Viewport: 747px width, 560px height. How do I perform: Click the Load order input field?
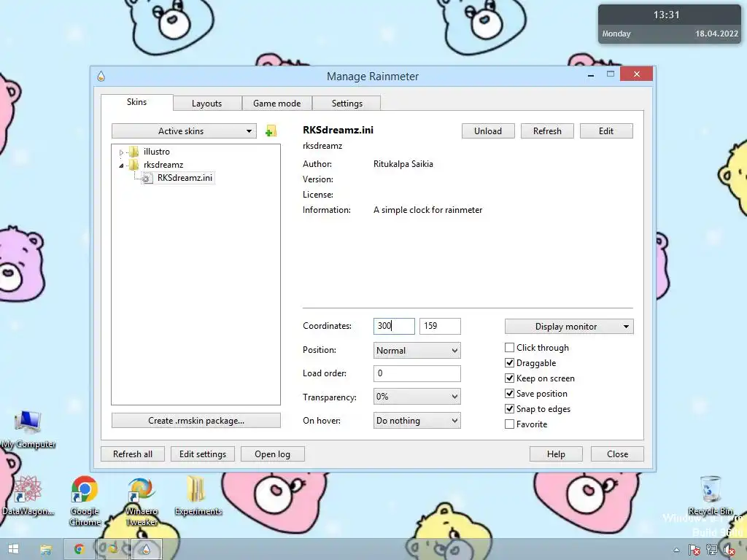417,373
